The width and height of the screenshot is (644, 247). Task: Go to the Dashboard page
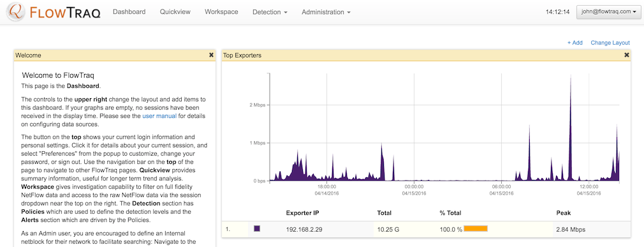pos(129,12)
